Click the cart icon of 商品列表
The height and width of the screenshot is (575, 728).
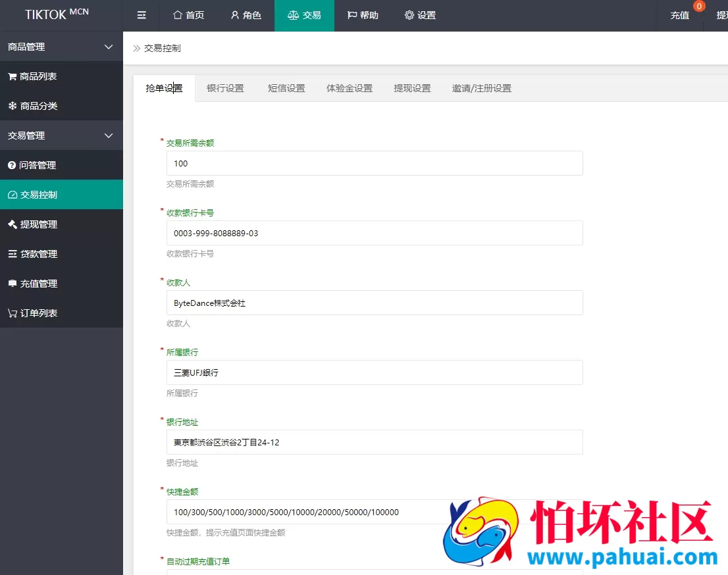click(13, 76)
